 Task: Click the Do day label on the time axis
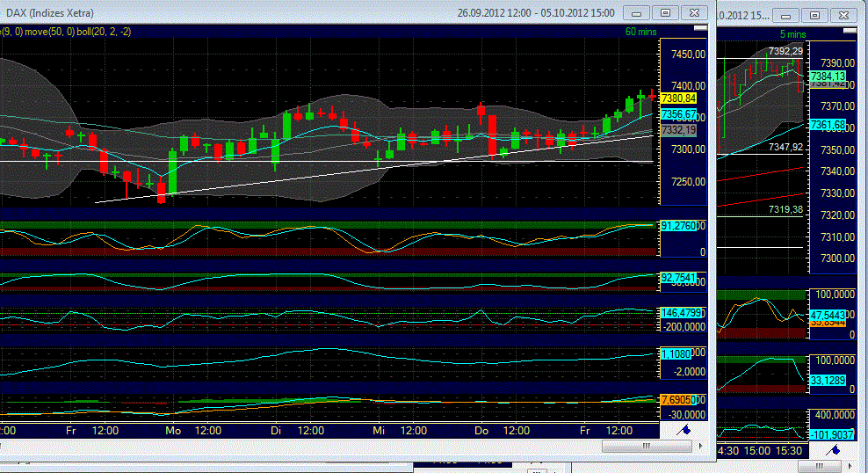(481, 430)
